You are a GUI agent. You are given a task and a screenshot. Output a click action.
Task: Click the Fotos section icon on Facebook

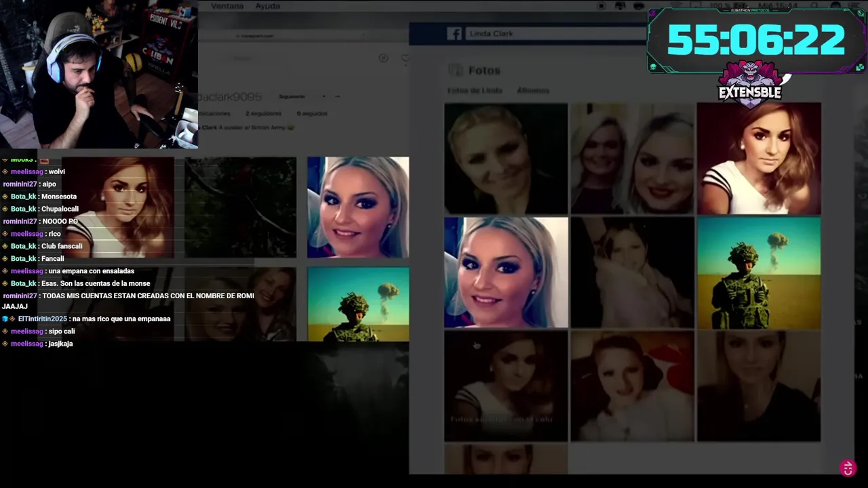click(x=456, y=70)
